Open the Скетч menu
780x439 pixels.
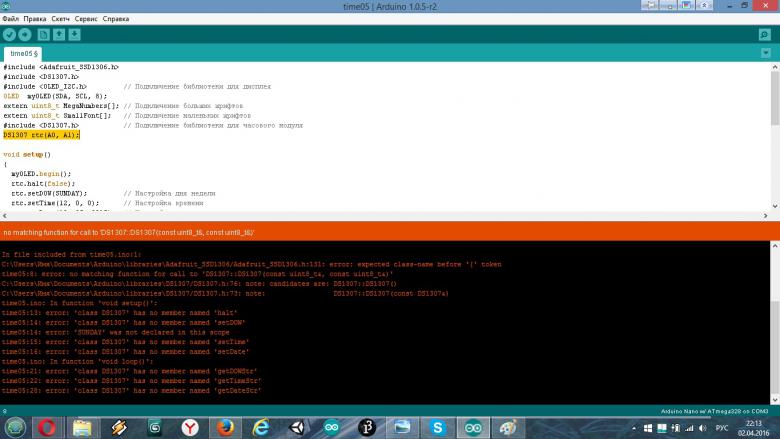pos(60,19)
